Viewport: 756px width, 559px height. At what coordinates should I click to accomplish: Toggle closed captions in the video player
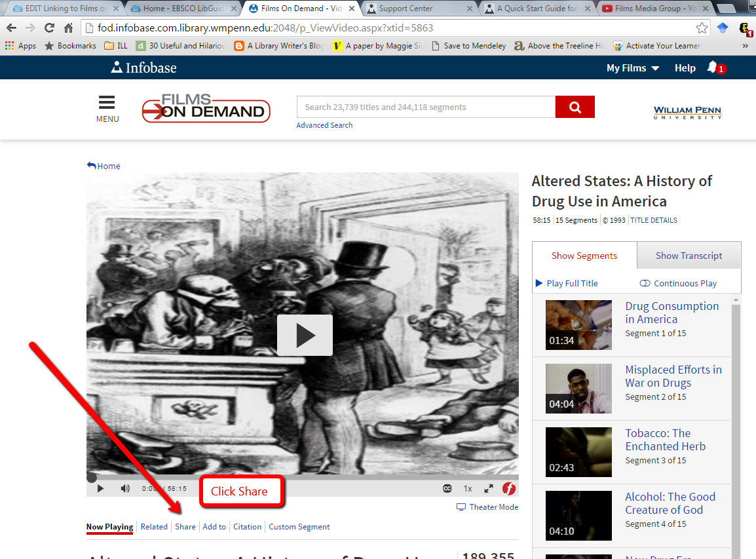[x=447, y=488]
